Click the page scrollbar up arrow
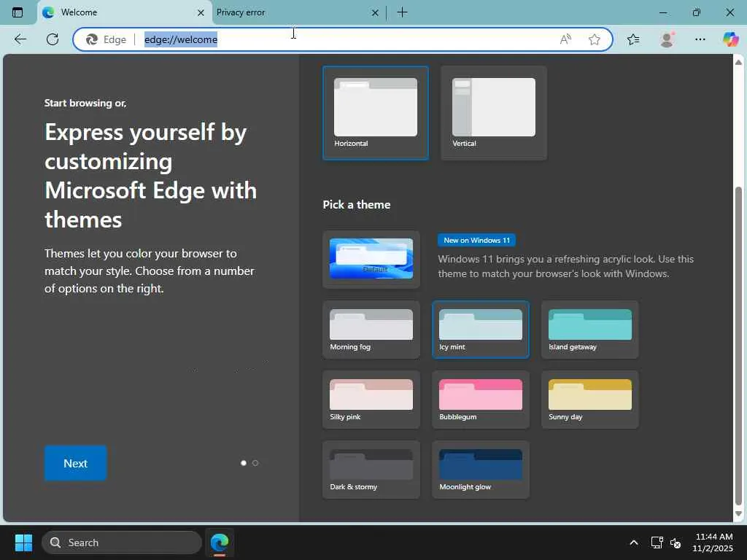The width and height of the screenshot is (747, 560). click(x=738, y=63)
